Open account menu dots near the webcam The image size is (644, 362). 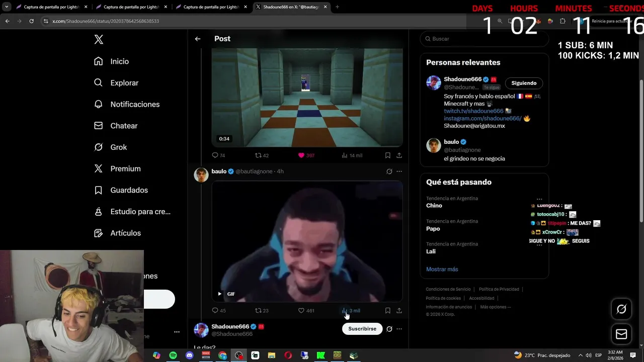tap(177, 332)
